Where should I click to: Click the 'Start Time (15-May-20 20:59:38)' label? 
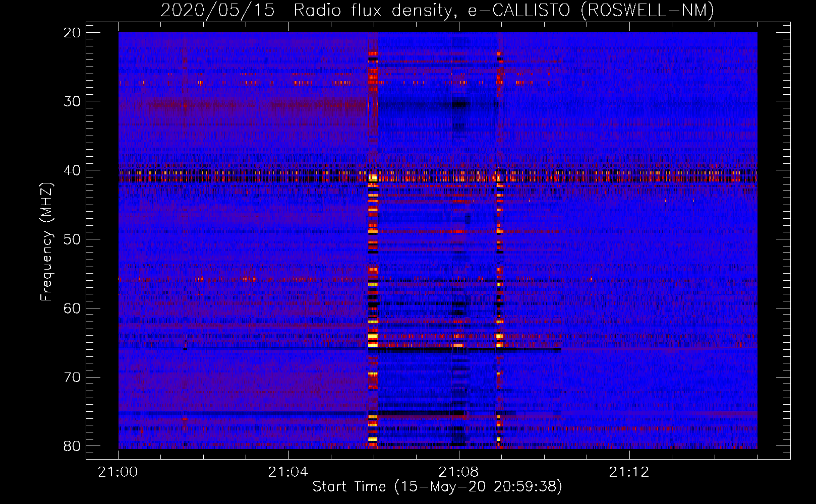tap(437, 487)
